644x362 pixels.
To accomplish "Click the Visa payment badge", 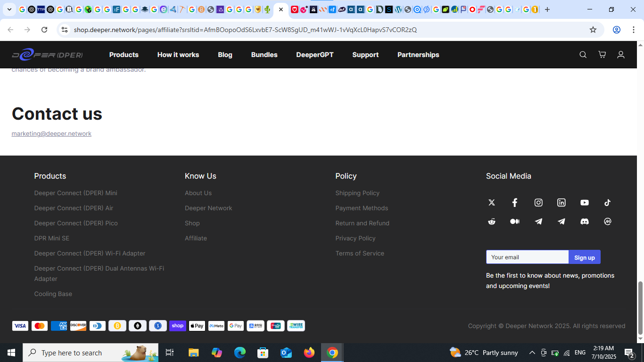I will [20, 326].
